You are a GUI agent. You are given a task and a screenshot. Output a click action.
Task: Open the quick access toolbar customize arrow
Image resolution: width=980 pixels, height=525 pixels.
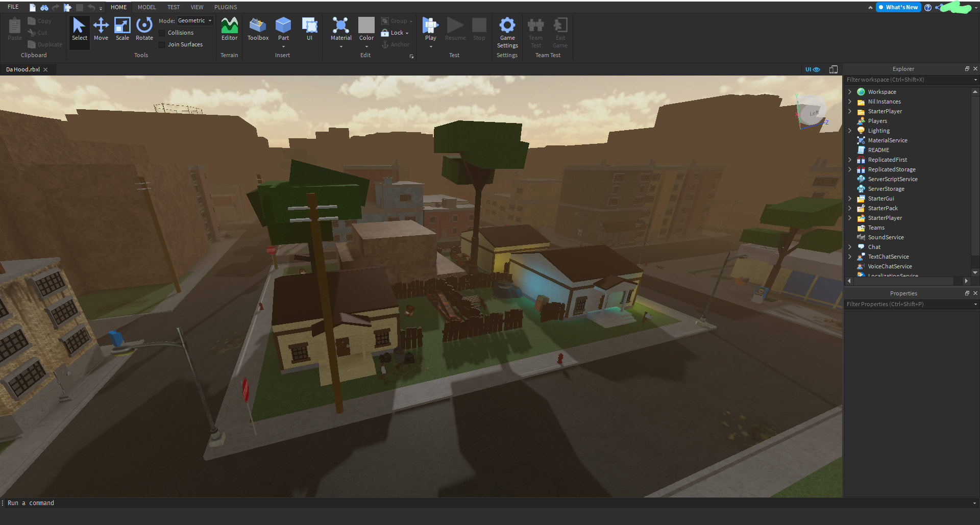101,8
